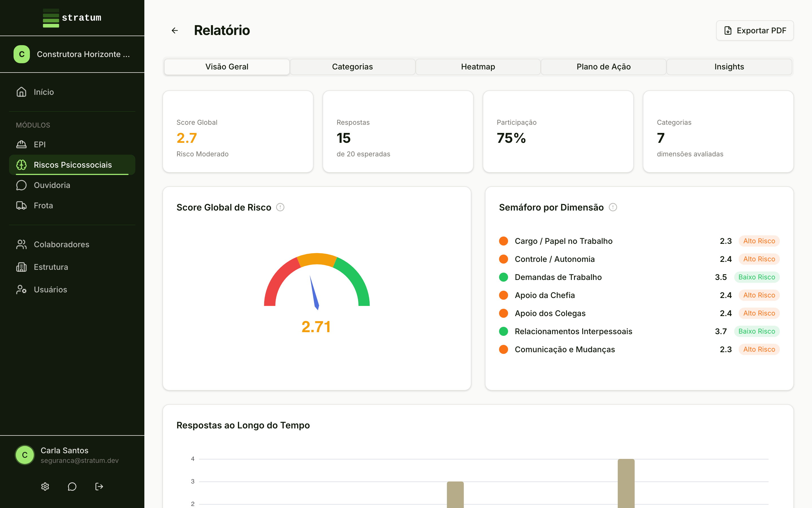812x508 pixels.
Task: Click Carla Santos avatar circle
Action: coord(25,455)
